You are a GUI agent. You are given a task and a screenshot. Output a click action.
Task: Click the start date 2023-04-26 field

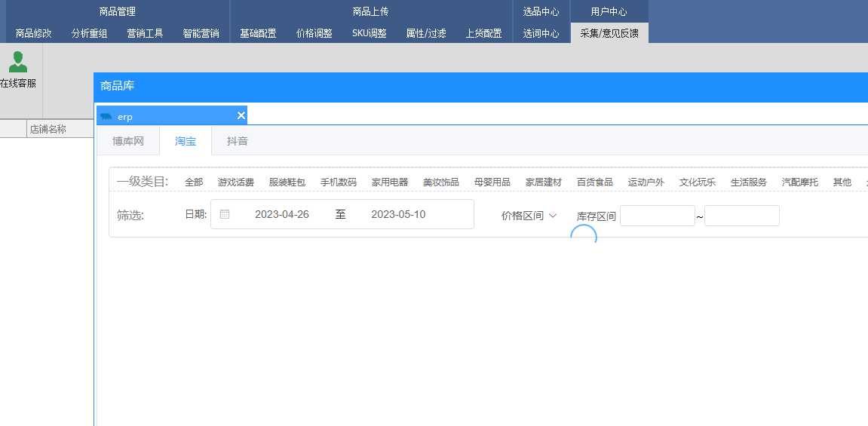coord(282,214)
